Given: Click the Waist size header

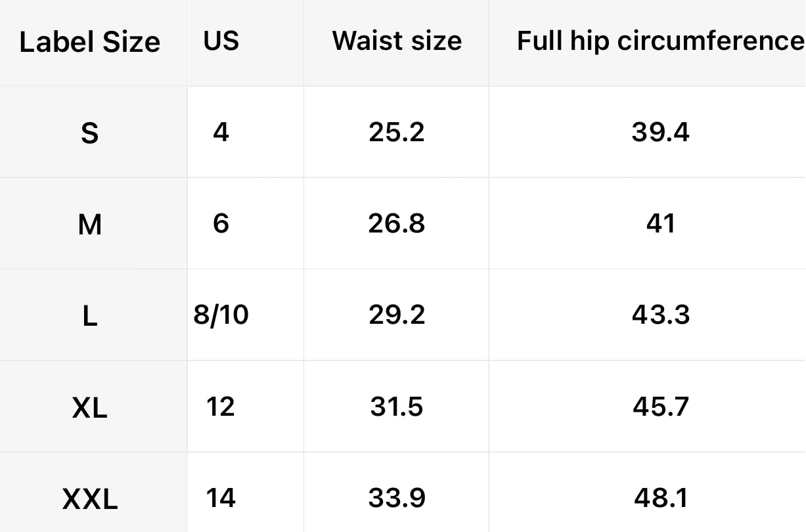Looking at the screenshot, I should click(397, 41).
